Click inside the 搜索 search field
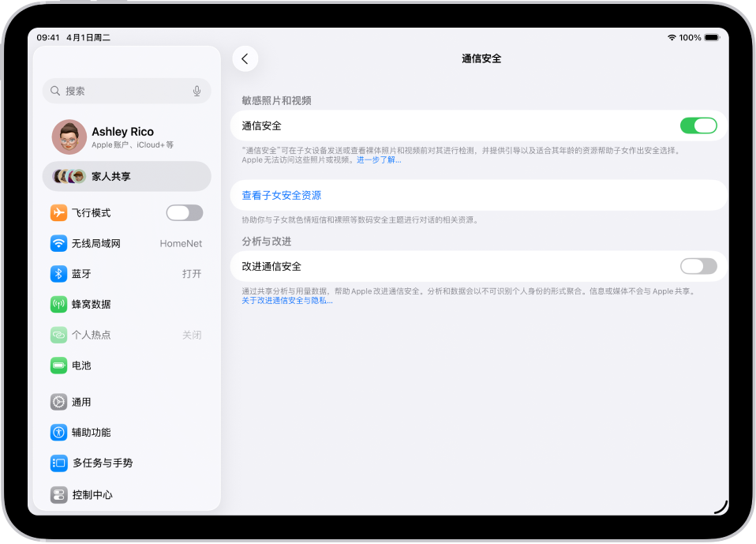This screenshot has height=544, width=756. click(118, 91)
